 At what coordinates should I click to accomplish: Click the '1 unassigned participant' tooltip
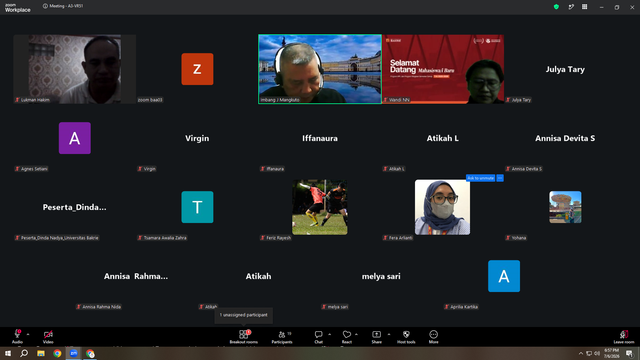pos(244,315)
